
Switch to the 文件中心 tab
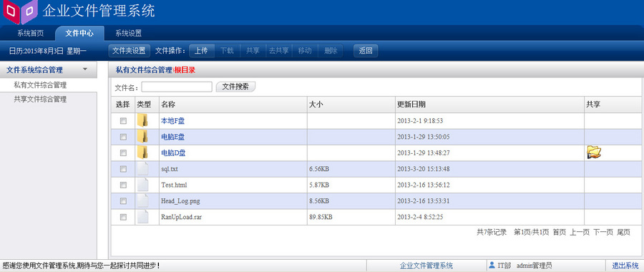[x=79, y=33]
